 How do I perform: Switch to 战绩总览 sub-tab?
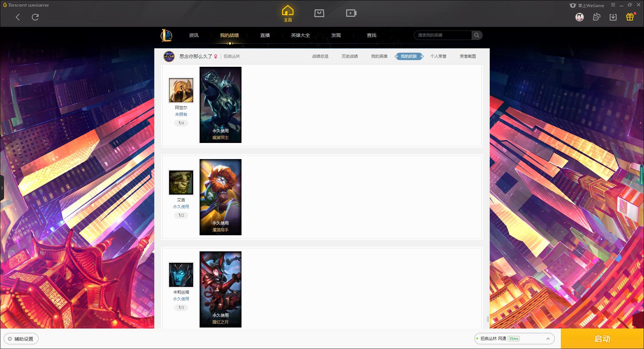320,56
